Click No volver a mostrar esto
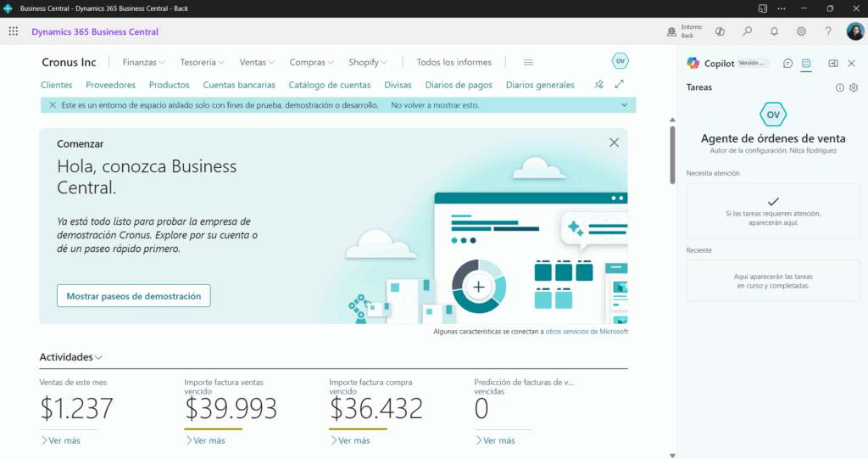Image resolution: width=868 pixels, height=459 pixels. tap(435, 104)
